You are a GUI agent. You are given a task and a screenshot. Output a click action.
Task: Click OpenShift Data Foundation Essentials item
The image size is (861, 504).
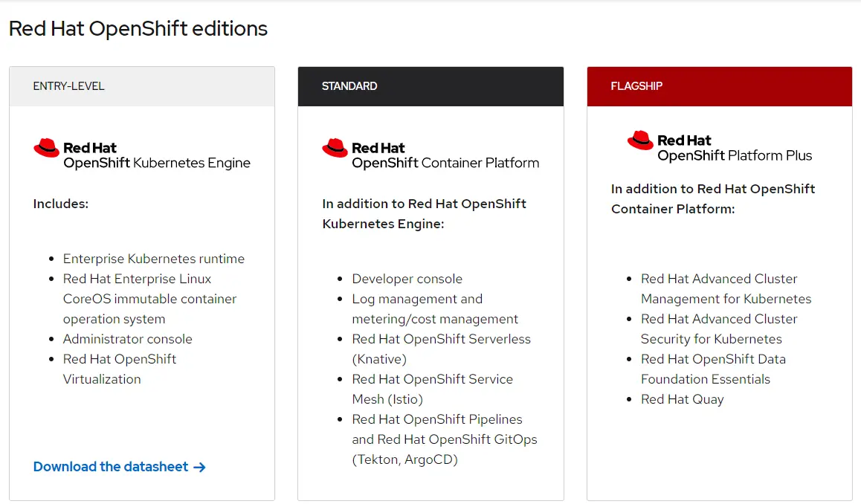[713, 369]
